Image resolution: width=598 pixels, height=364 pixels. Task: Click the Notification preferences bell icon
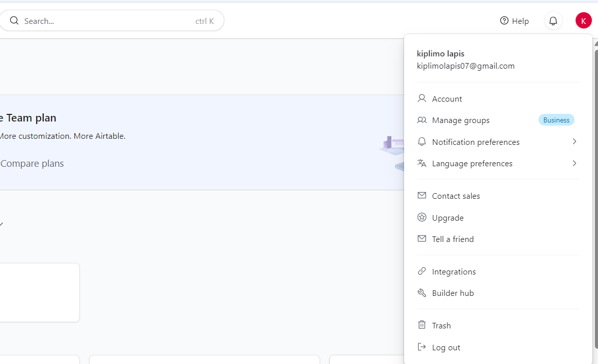421,141
